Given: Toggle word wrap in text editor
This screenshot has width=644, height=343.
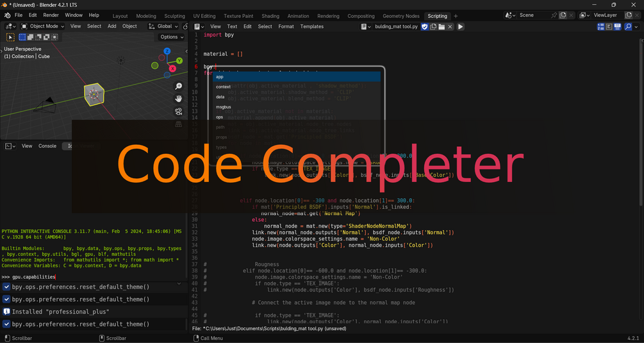Looking at the screenshot, I should click(609, 27).
